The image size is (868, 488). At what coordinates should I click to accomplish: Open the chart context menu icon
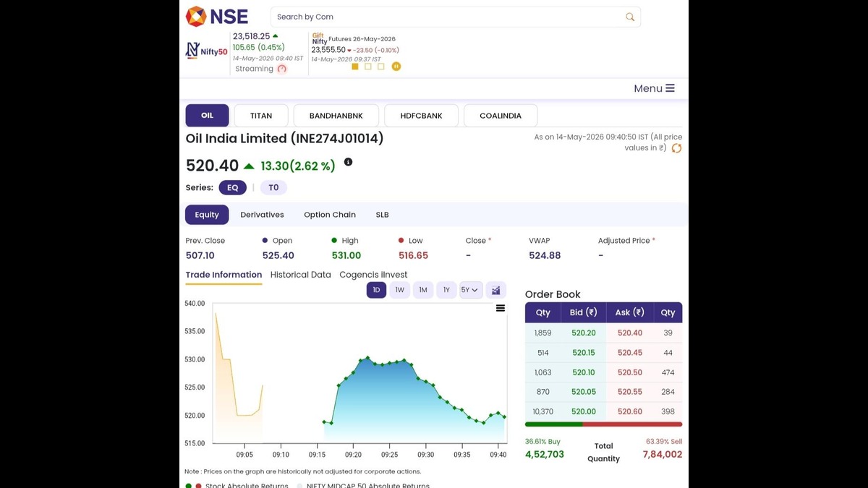click(x=500, y=308)
